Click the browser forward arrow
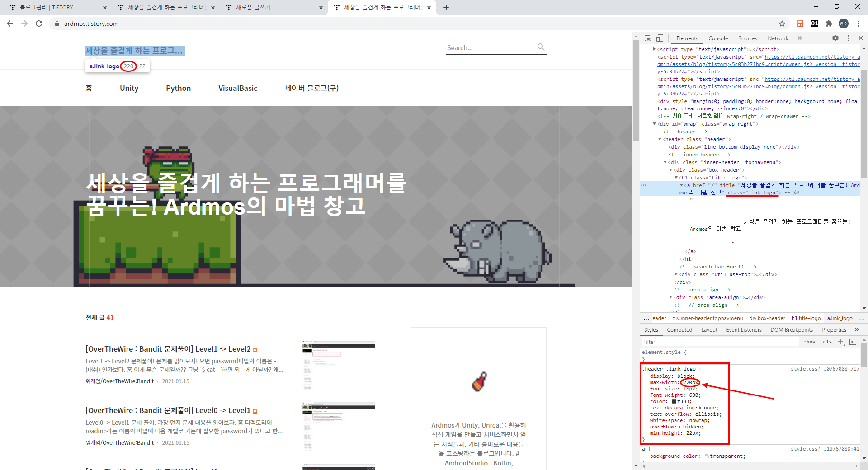This screenshot has width=868, height=470. [x=24, y=23]
